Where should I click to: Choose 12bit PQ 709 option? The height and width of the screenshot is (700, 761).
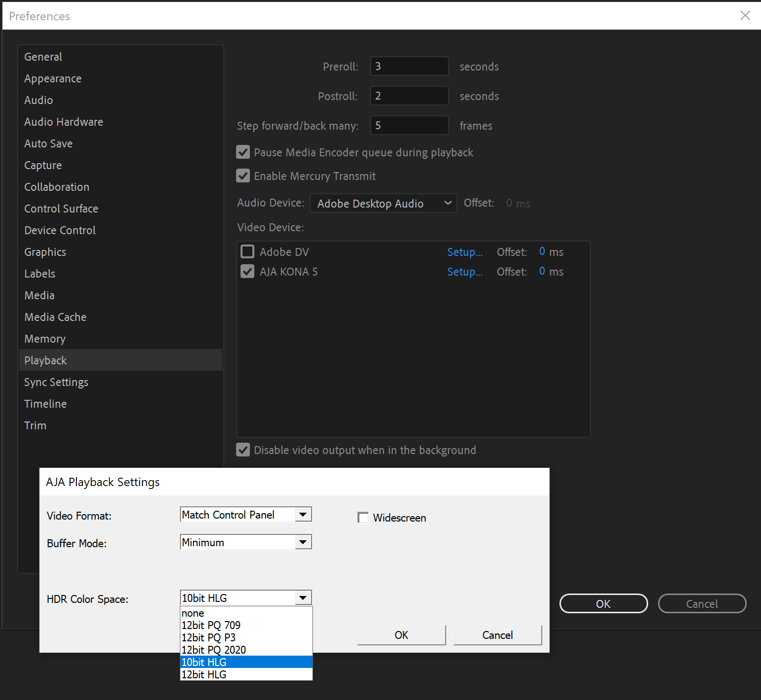coord(246,625)
